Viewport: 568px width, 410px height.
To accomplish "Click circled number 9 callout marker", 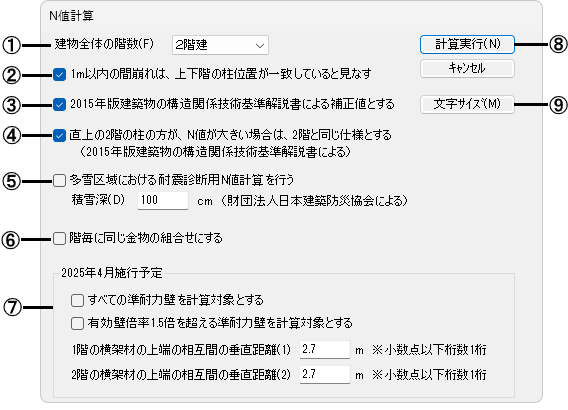I will [558, 105].
